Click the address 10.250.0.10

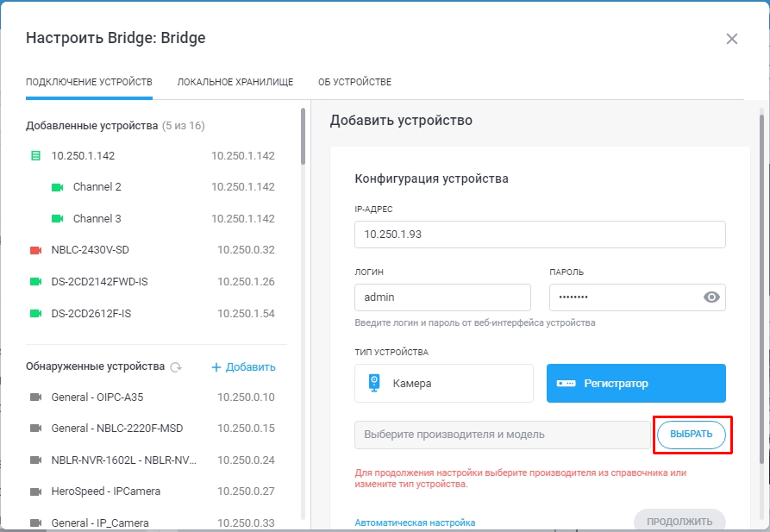(x=246, y=397)
